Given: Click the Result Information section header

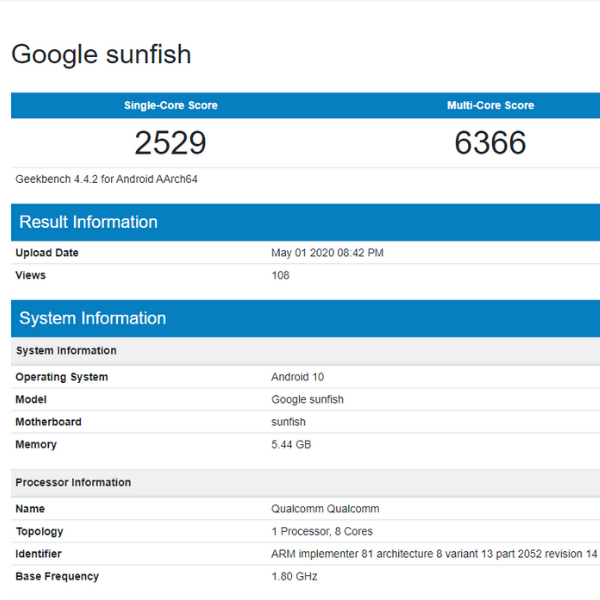Looking at the screenshot, I should 305,222.
